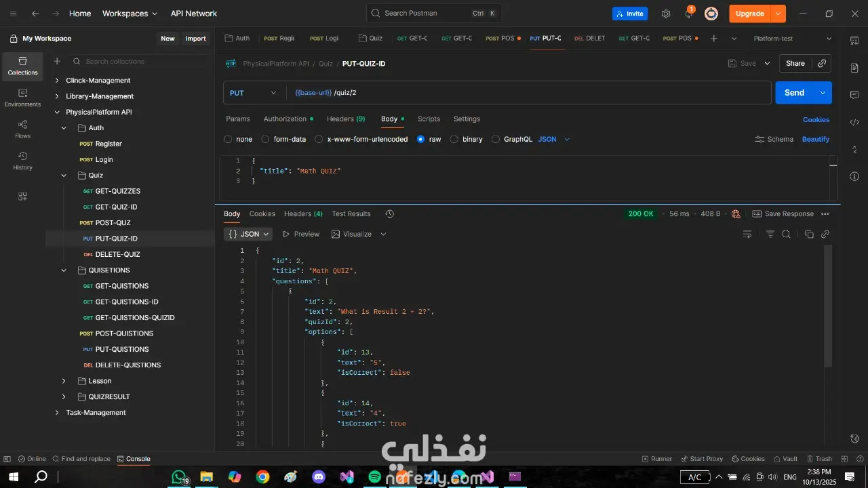Viewport: 868px width, 488px height.
Task: Collapse the PhysicalPlatform API collection
Action: click(x=57, y=112)
